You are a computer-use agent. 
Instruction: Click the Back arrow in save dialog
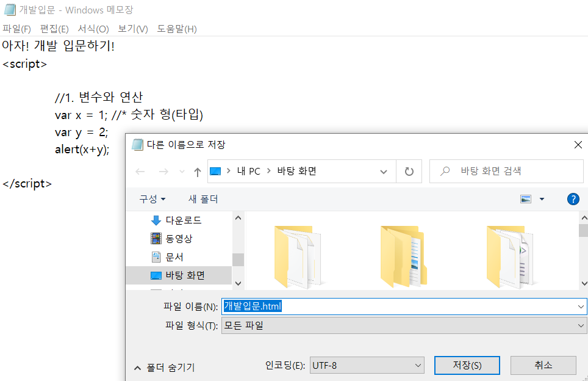click(x=140, y=172)
